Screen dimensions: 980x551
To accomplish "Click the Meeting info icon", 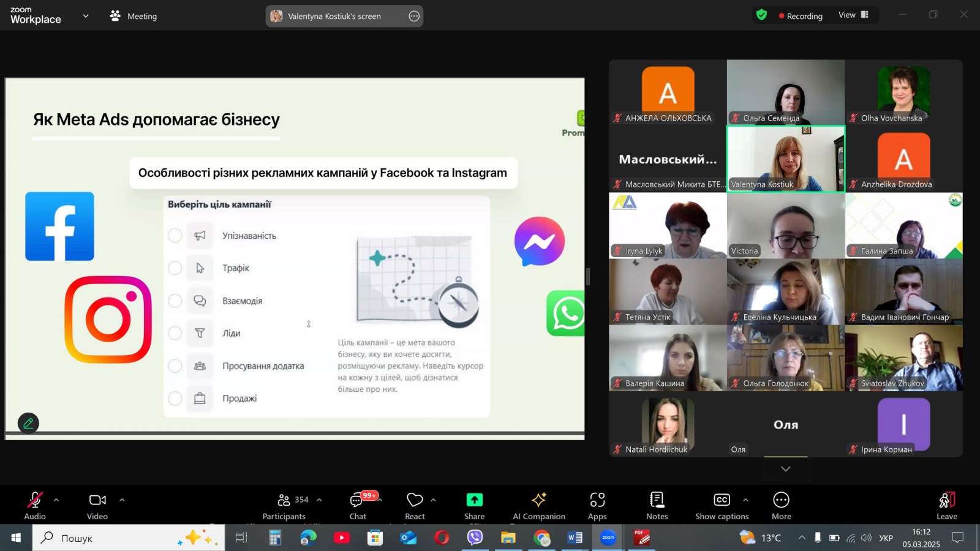I will point(115,16).
